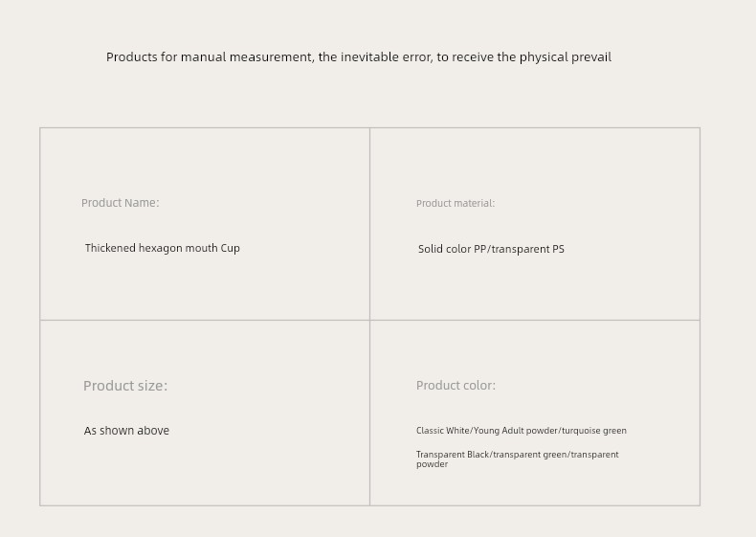Click 'Thickened hexagon mouth Cup' text
The height and width of the screenshot is (537, 756).
(163, 248)
